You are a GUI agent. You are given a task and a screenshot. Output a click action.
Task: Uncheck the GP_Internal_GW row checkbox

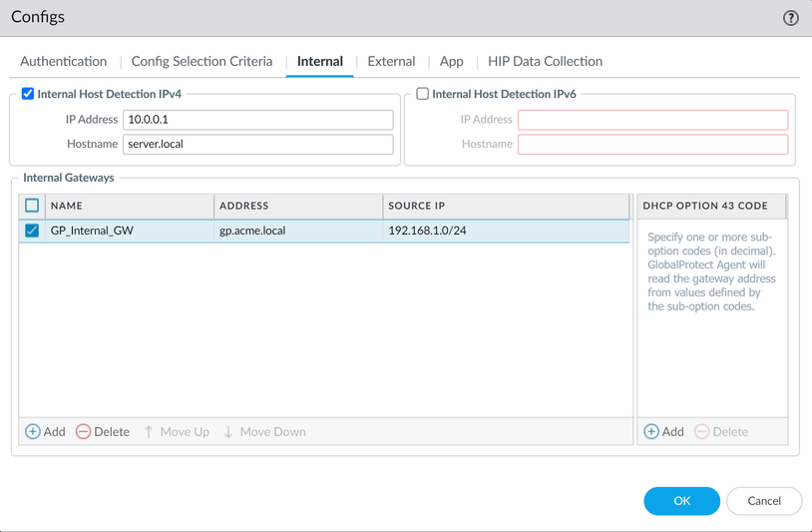click(32, 231)
